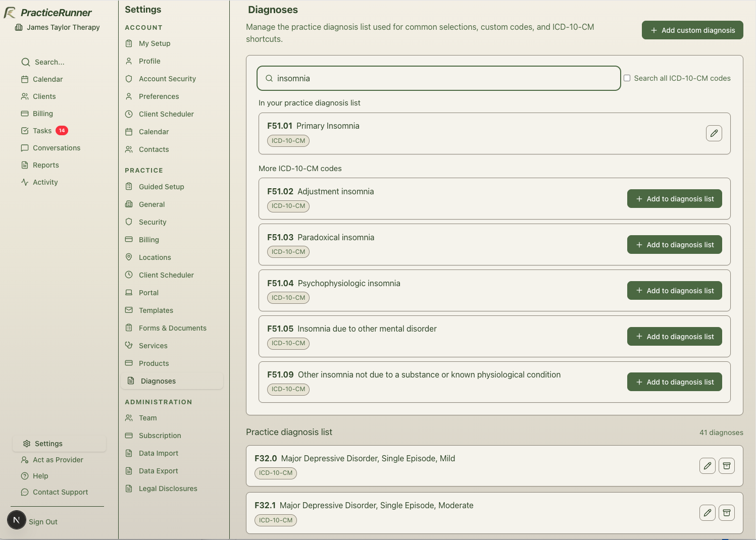Viewport: 756px width, 540px height.
Task: Add F51.09 Other insomnia to diagnosis list
Action: point(675,382)
